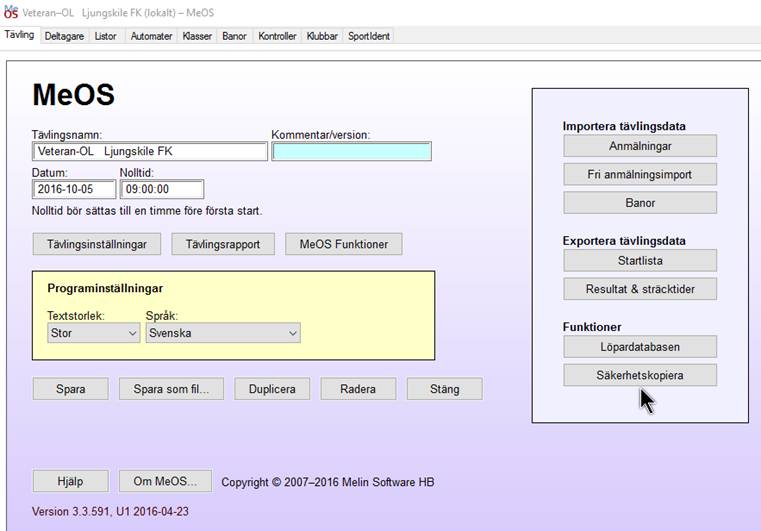Click the Kommentar/version input field
The width and height of the screenshot is (761, 531).
351,151
